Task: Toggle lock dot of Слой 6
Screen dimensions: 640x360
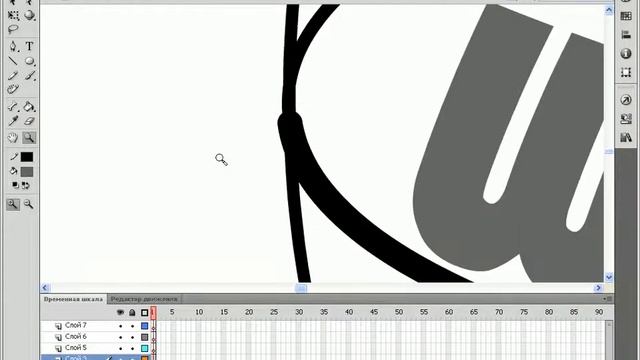Action: 132,338
